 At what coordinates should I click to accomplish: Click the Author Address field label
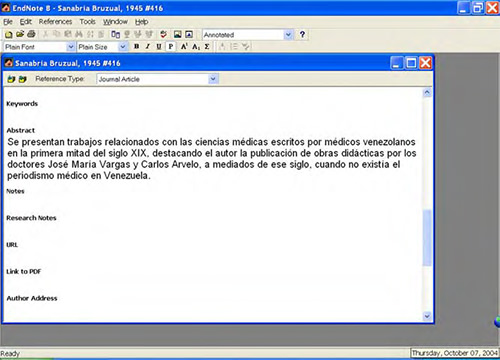point(32,298)
